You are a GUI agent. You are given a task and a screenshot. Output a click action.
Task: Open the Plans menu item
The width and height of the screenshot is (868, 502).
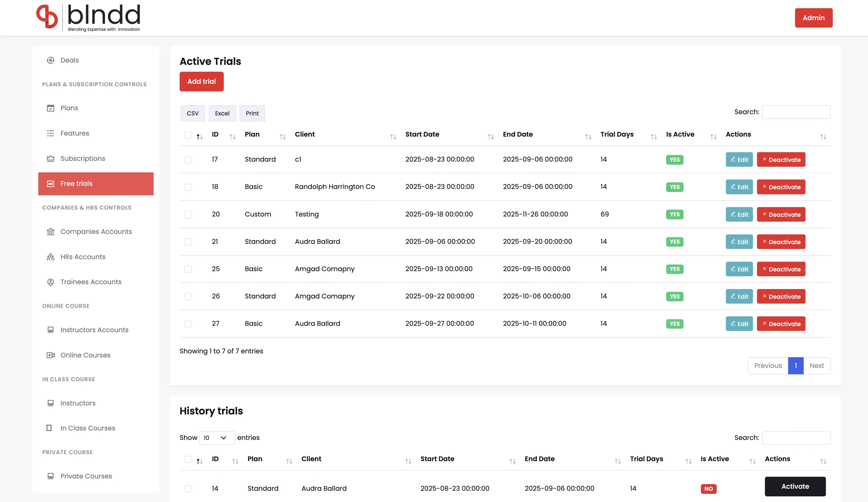tap(96, 108)
